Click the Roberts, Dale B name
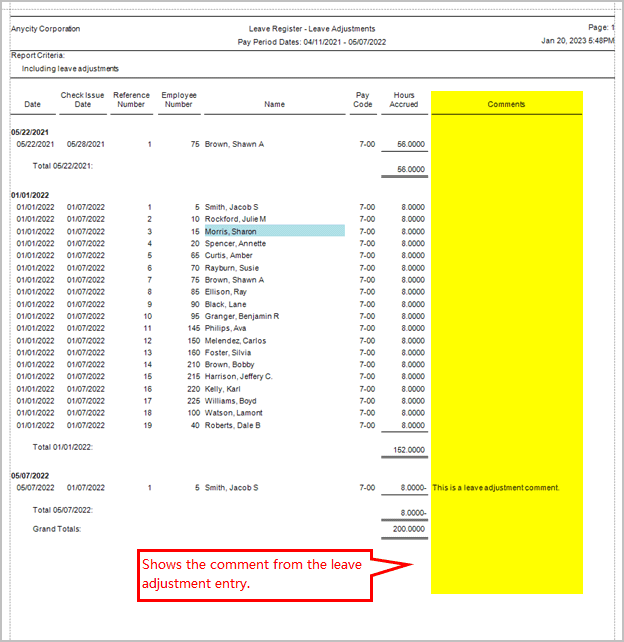The height and width of the screenshot is (642, 624). (232, 425)
